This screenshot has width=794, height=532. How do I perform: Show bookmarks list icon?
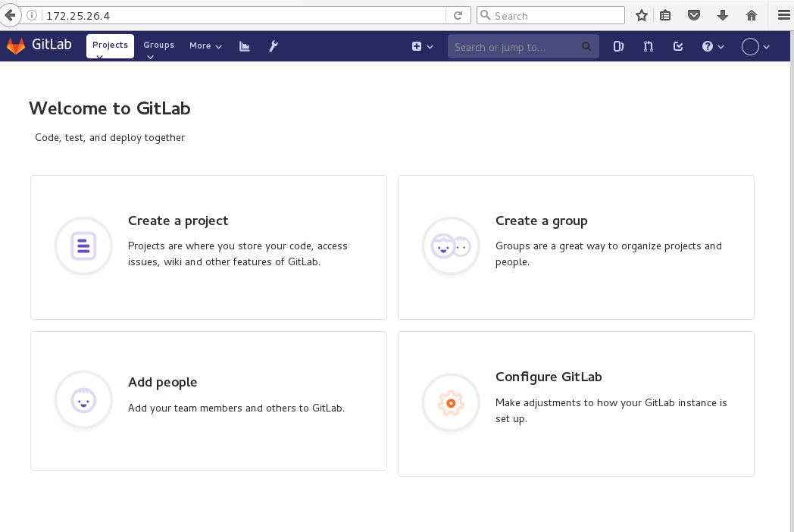665,15
